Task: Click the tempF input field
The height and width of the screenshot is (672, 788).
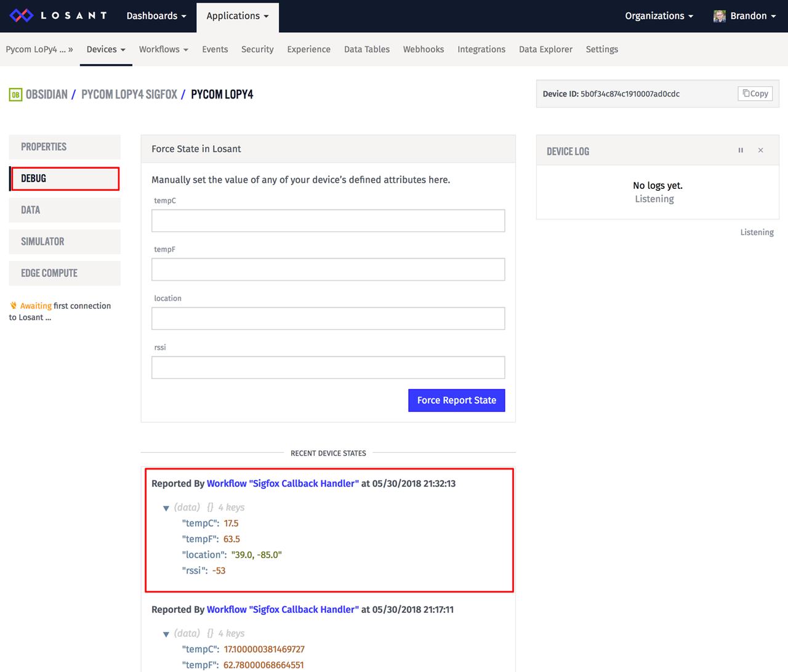Action: pyautogui.click(x=328, y=270)
